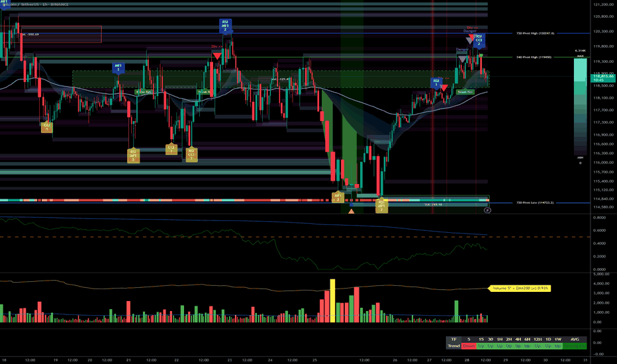This screenshot has height=364, width=617.
Task: Click the tall yellow volume bar
Action: tap(332, 300)
